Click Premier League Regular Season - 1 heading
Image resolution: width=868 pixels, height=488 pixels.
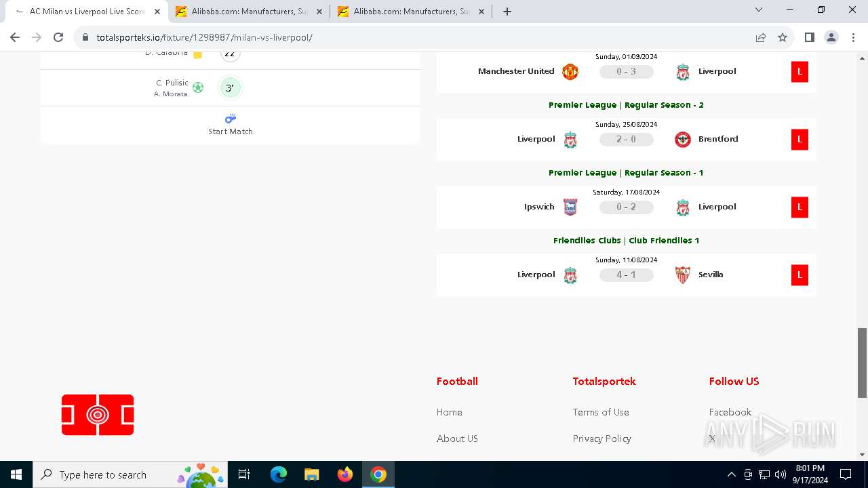[626, 173]
